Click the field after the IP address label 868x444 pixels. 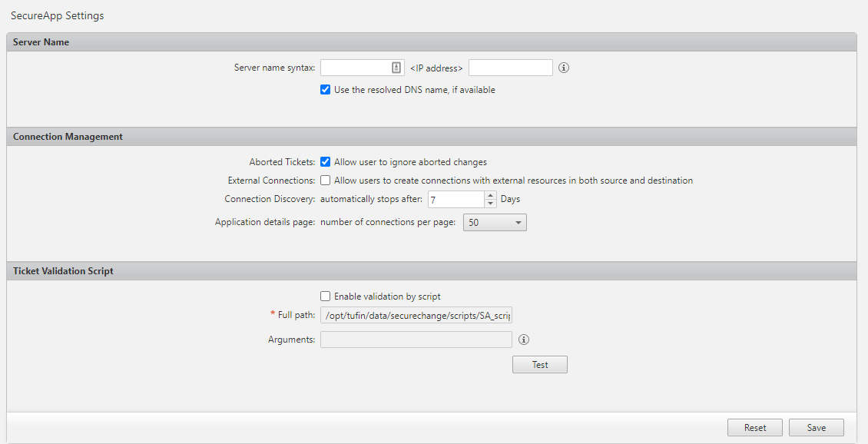pyautogui.click(x=510, y=68)
